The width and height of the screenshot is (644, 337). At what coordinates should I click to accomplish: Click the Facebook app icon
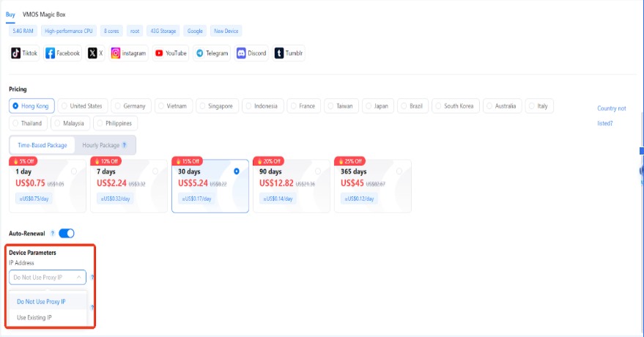pos(51,53)
